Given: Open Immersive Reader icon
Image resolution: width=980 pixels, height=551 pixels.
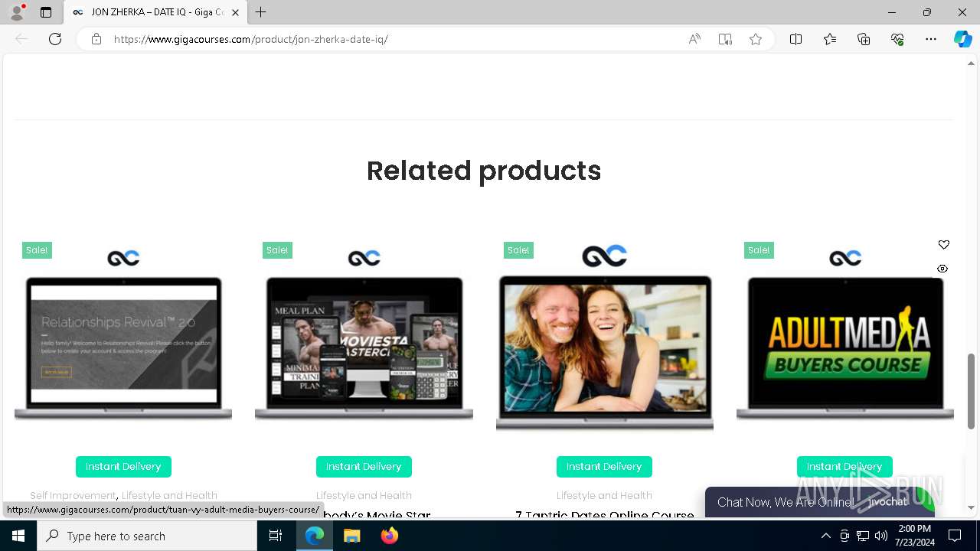Looking at the screenshot, I should click(725, 39).
